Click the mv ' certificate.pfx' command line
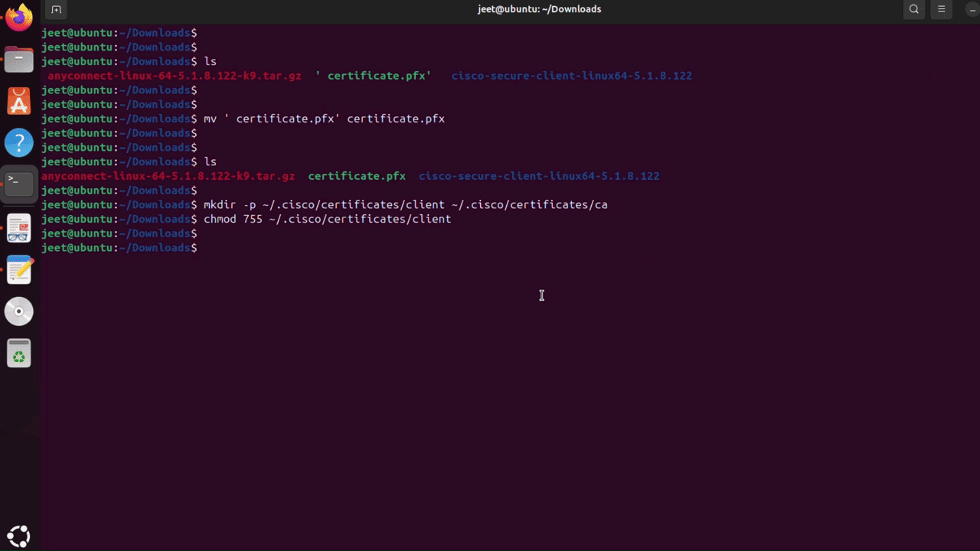Image resolution: width=980 pixels, height=551 pixels. click(324, 119)
